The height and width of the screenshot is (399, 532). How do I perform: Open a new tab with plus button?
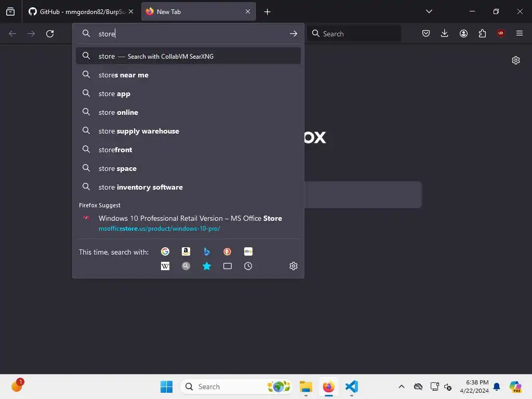click(268, 12)
